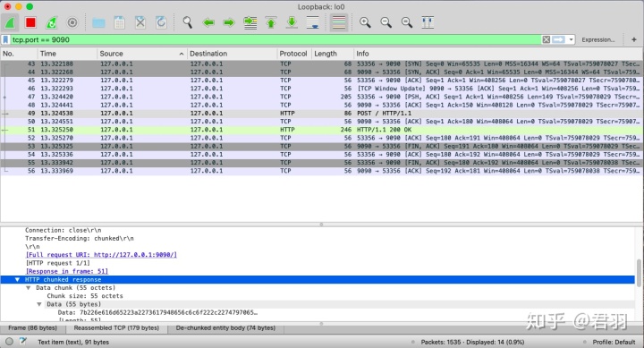Select packet 56 final ACK row
Screen dimensions: 644x348
pyautogui.click(x=322, y=171)
